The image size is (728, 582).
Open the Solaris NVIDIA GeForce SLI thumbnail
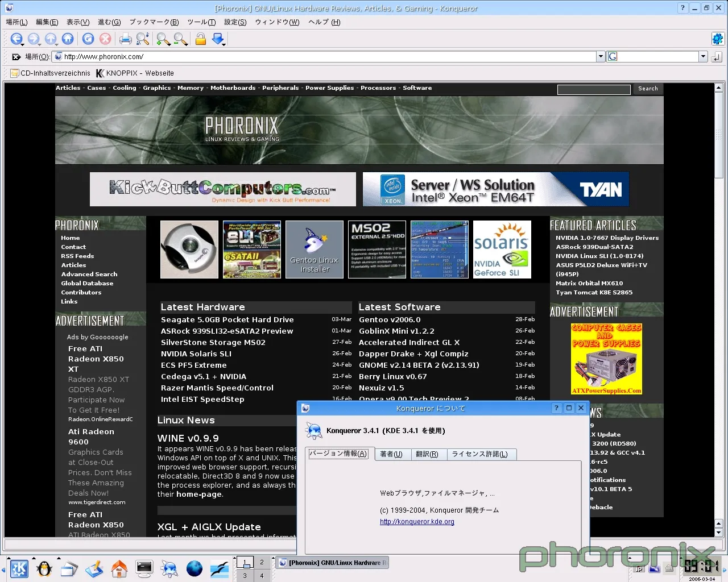click(x=502, y=250)
